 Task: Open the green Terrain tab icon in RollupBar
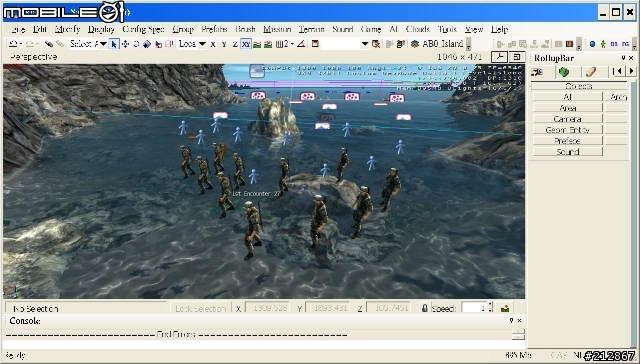(564, 72)
